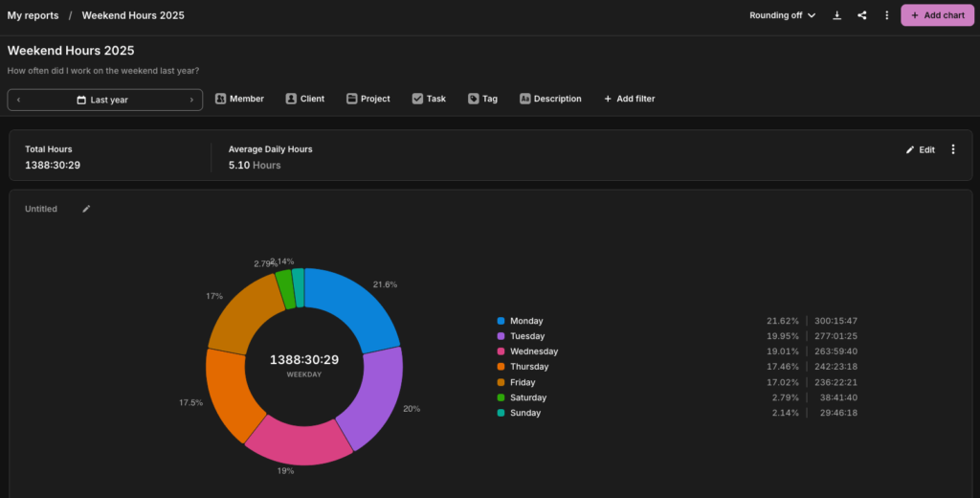The width and height of the screenshot is (980, 498).
Task: Click pencil icon next to Untitled
Action: (x=86, y=209)
